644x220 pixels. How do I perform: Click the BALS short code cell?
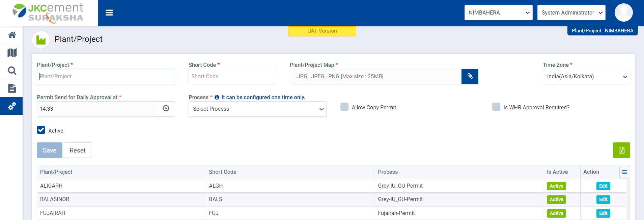point(290,199)
